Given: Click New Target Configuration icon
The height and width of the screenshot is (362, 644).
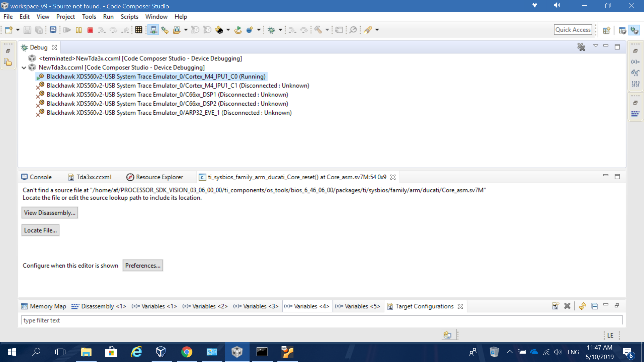Looking at the screenshot, I should point(555,306).
